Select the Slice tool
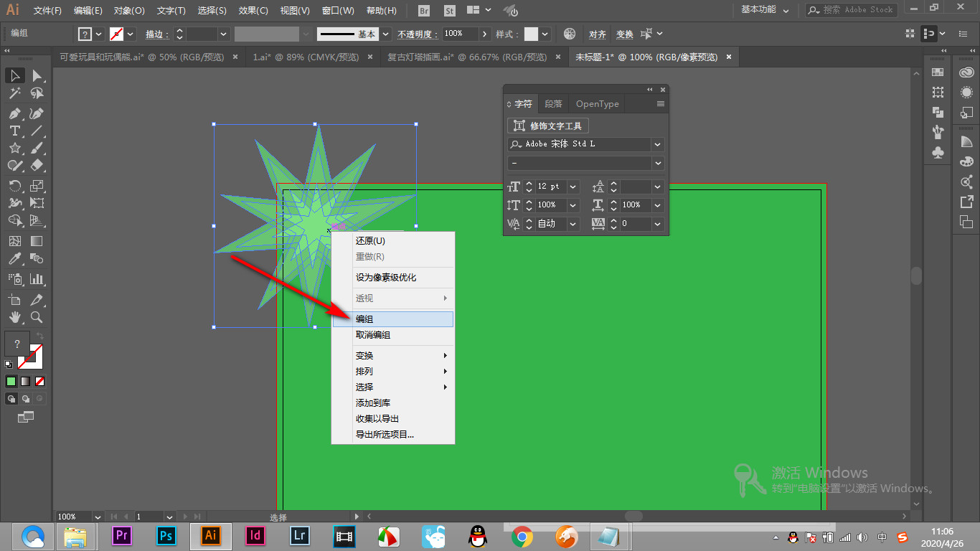Image resolution: width=980 pixels, height=551 pixels. click(x=37, y=299)
